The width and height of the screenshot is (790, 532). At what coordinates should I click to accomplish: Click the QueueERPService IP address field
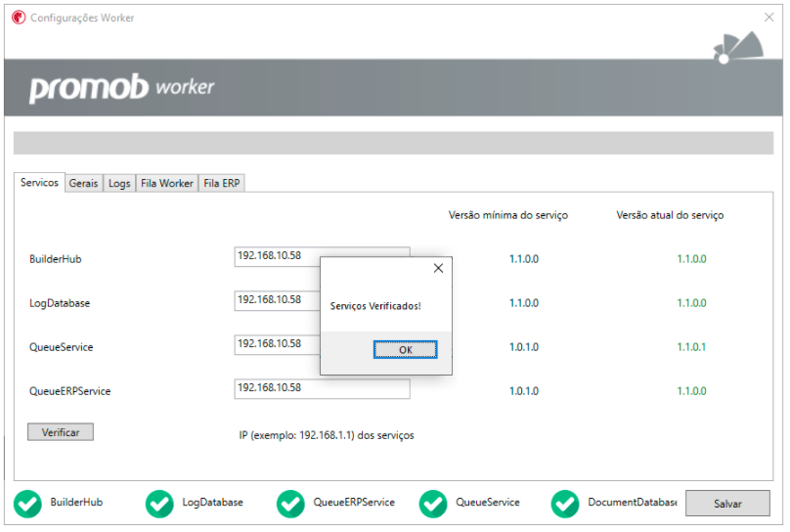pyautogui.click(x=322, y=388)
